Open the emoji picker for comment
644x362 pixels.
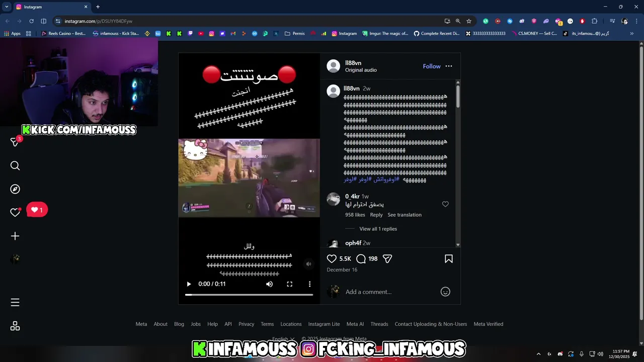point(445,292)
